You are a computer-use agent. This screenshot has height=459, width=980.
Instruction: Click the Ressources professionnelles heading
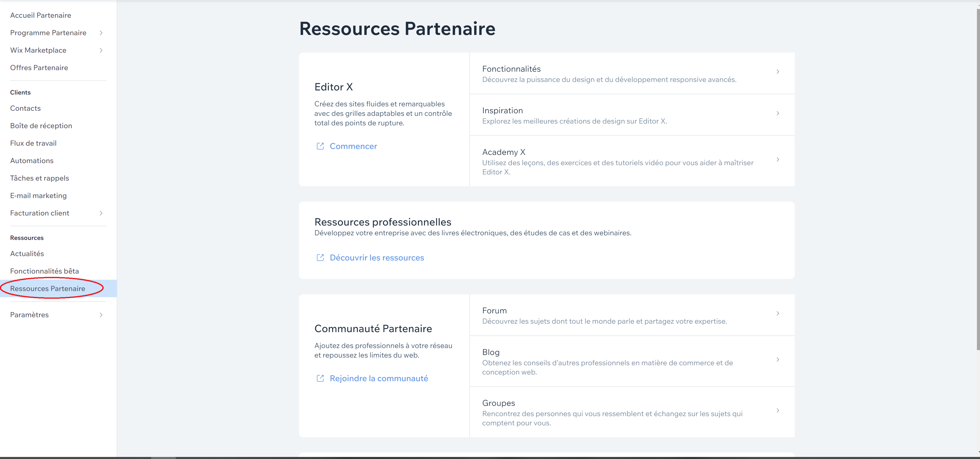[383, 222]
